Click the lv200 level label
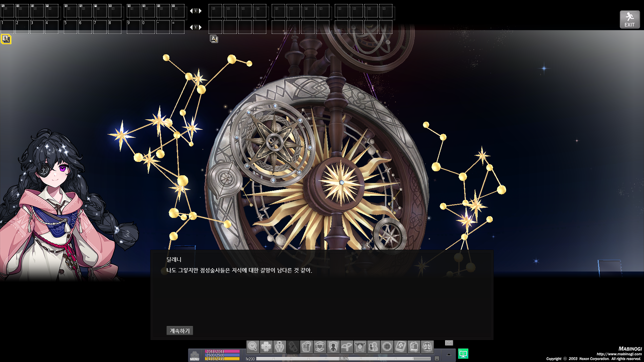 [x=250, y=359]
